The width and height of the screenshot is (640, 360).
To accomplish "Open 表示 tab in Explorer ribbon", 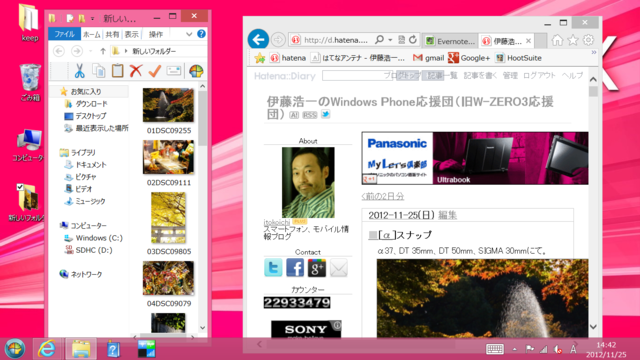I will click(x=131, y=35).
